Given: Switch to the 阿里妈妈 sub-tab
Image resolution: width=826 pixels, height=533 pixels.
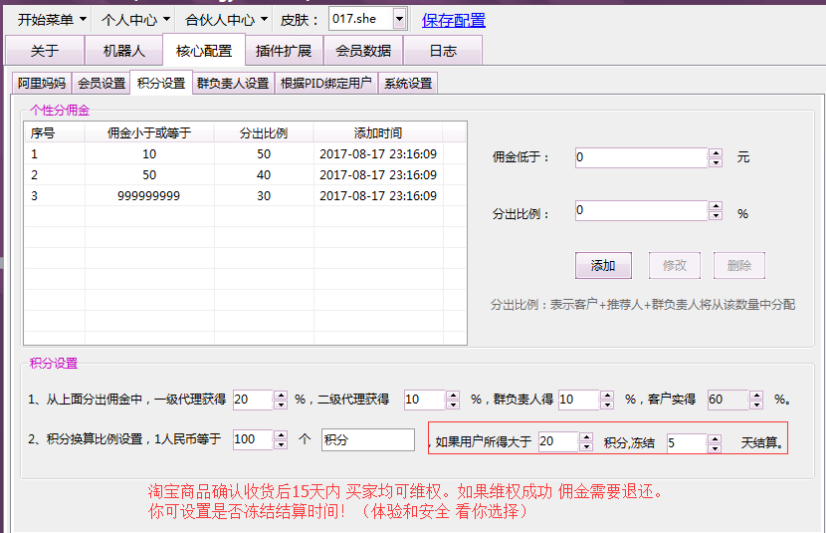Looking at the screenshot, I should (x=42, y=83).
